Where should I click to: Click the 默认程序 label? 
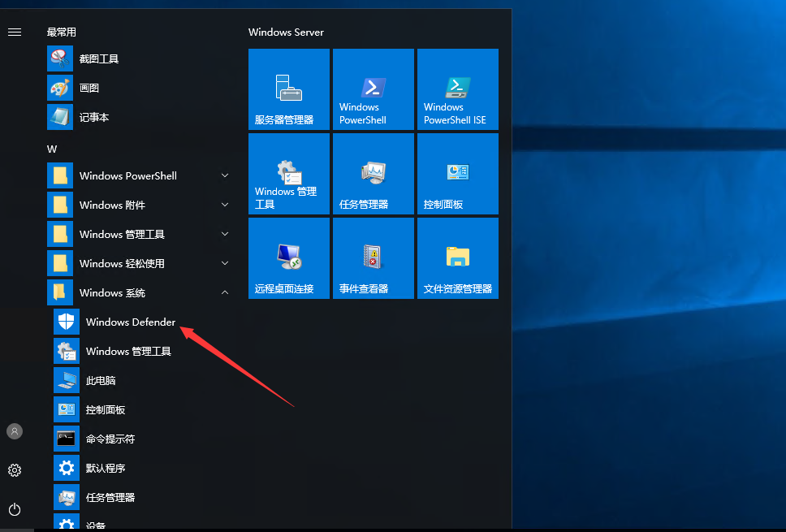coord(106,469)
